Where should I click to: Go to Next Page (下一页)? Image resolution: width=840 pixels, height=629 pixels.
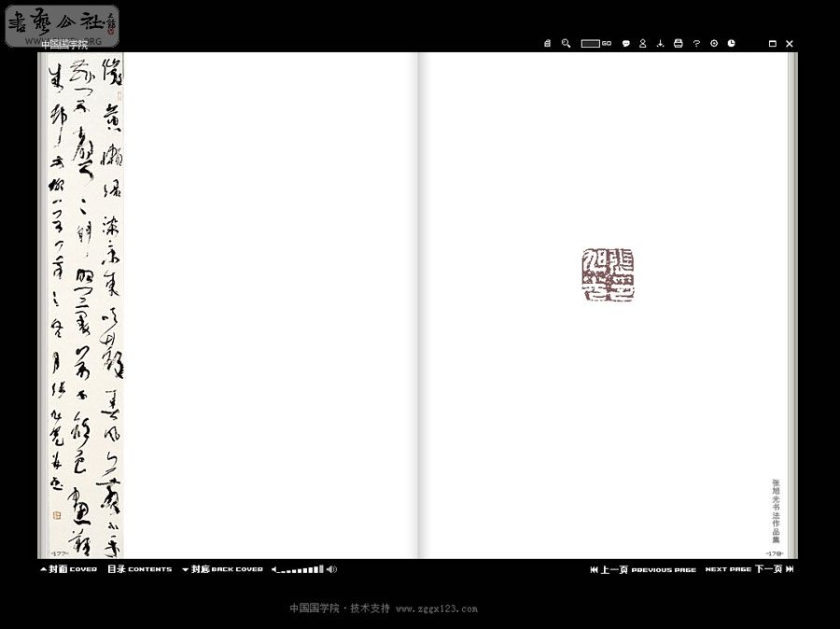point(749,569)
